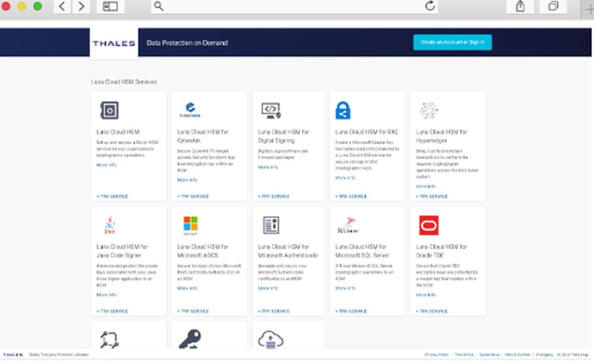
Task: Click the red Oracle logo icon
Action: click(x=429, y=226)
